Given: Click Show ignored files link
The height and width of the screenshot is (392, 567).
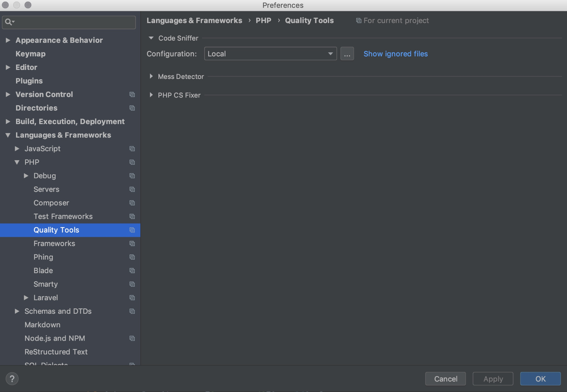Looking at the screenshot, I should click(395, 54).
